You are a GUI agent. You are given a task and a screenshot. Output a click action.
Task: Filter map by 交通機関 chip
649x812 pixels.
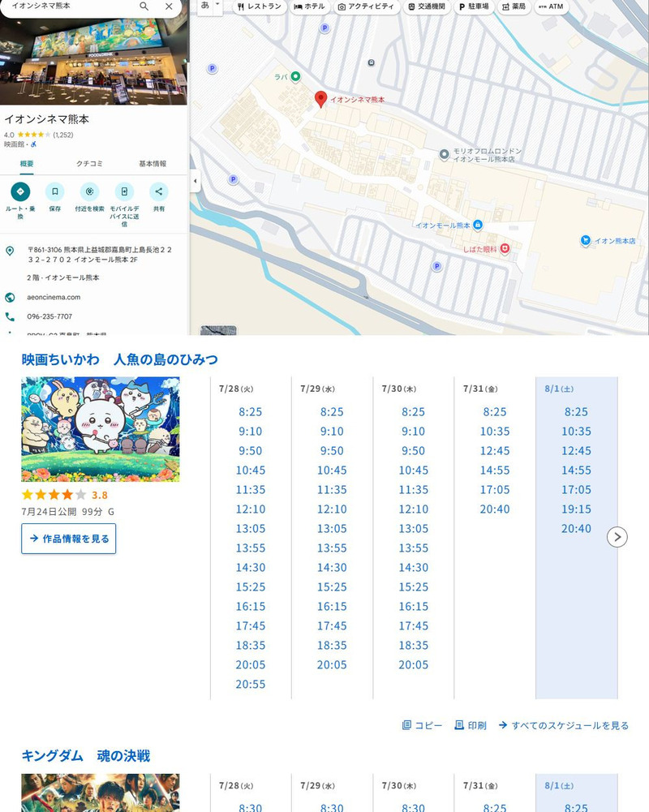(426, 6)
